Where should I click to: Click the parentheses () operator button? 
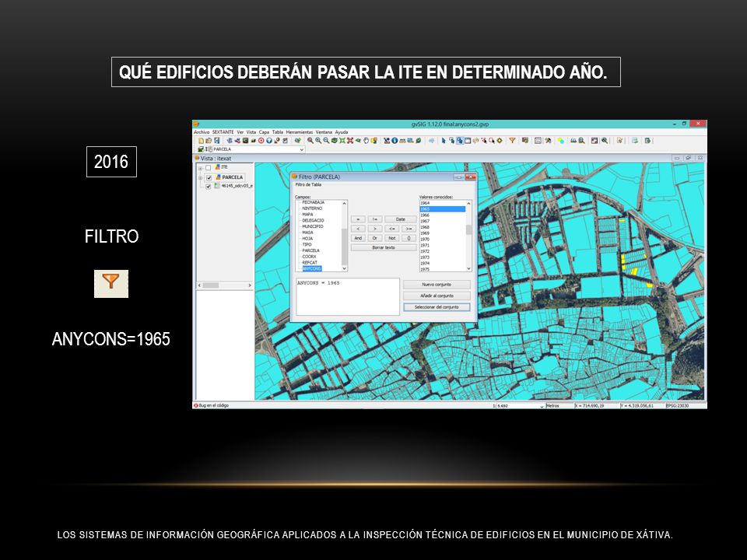409,238
